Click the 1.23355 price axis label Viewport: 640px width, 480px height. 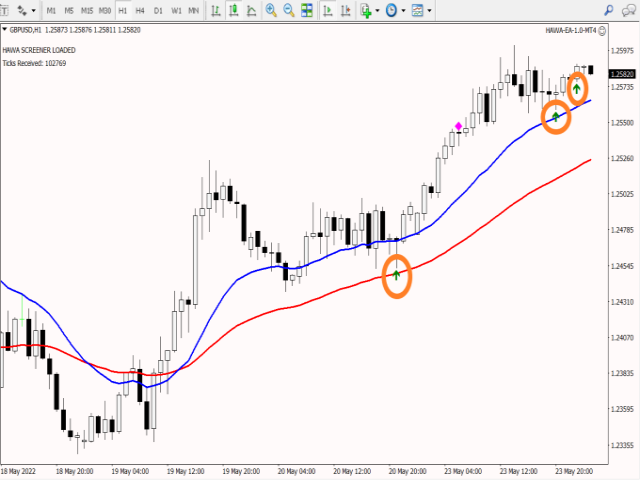coord(622,445)
